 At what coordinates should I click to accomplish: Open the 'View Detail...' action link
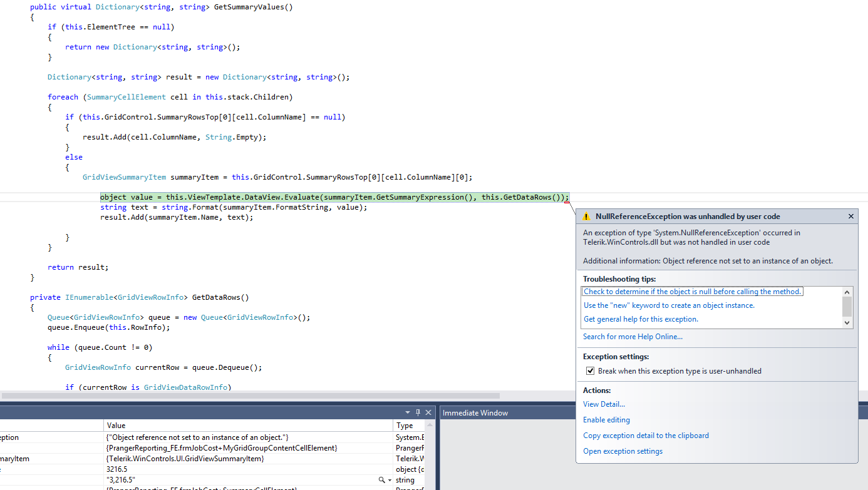604,404
